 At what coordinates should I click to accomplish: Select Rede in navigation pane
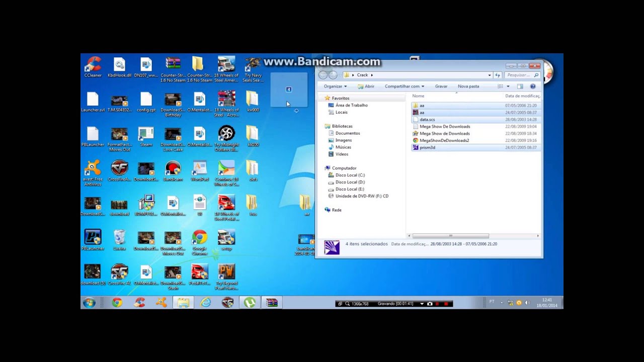pos(336,210)
